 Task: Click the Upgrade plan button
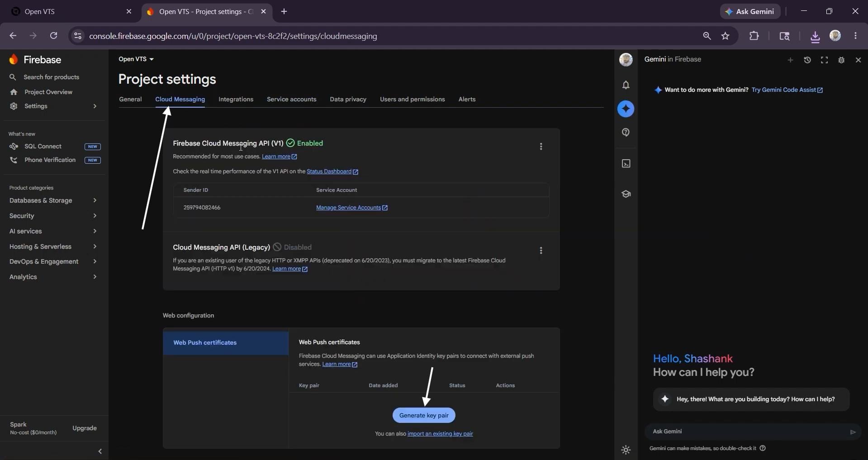click(85, 428)
